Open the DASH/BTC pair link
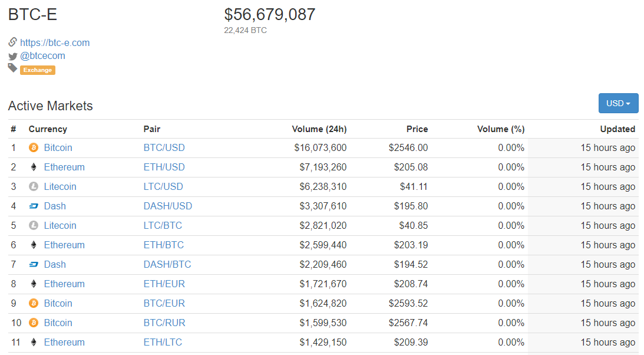The image size is (644, 355). [x=167, y=264]
